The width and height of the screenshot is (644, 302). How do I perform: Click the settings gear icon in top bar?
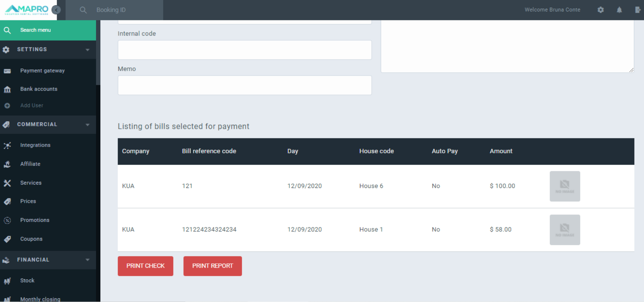point(600,10)
